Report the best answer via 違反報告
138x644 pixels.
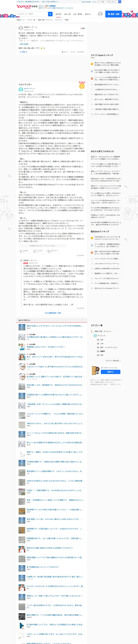pos(80,255)
